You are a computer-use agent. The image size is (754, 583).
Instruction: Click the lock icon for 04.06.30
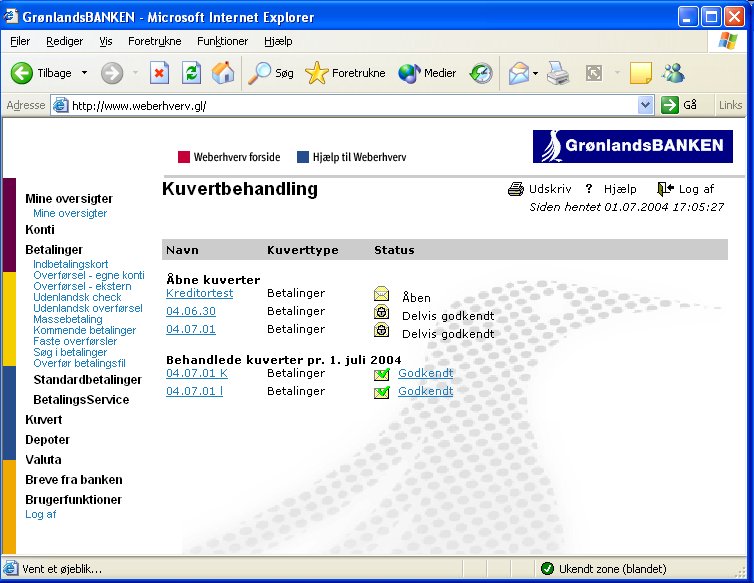381,312
